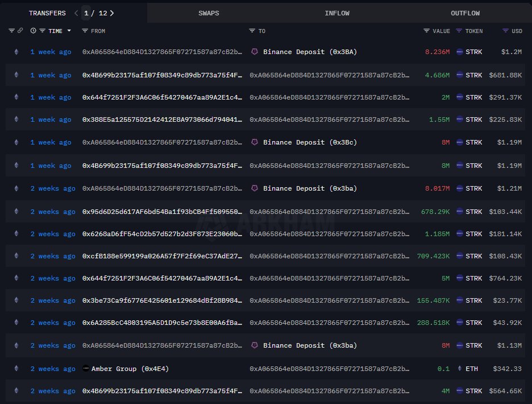Click the clock icon beside TIME

[33, 31]
